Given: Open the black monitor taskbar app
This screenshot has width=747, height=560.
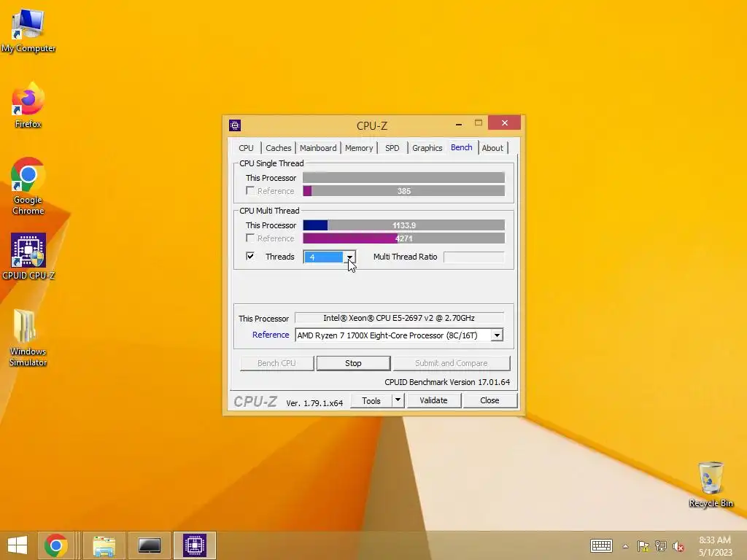Looking at the screenshot, I should (x=149, y=545).
